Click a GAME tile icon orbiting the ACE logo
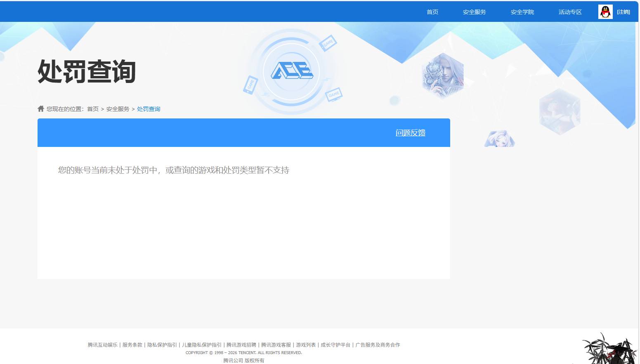Screen dimensions: 640x364 328,43
